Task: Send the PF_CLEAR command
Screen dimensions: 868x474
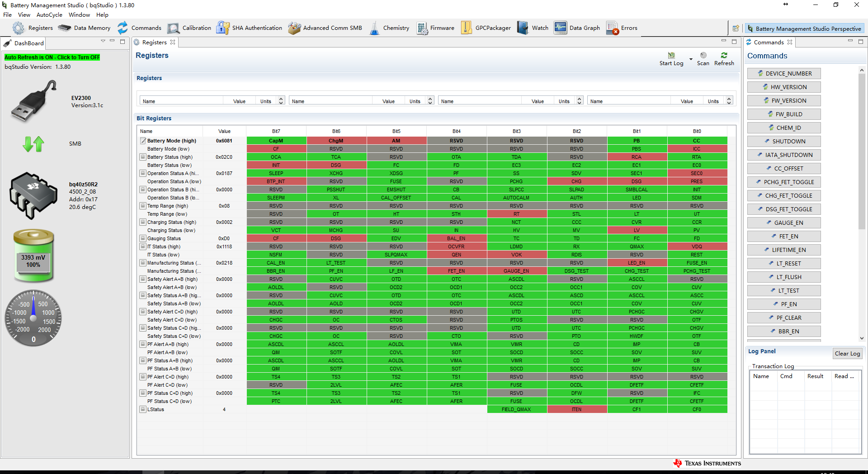Action: pyautogui.click(x=784, y=318)
